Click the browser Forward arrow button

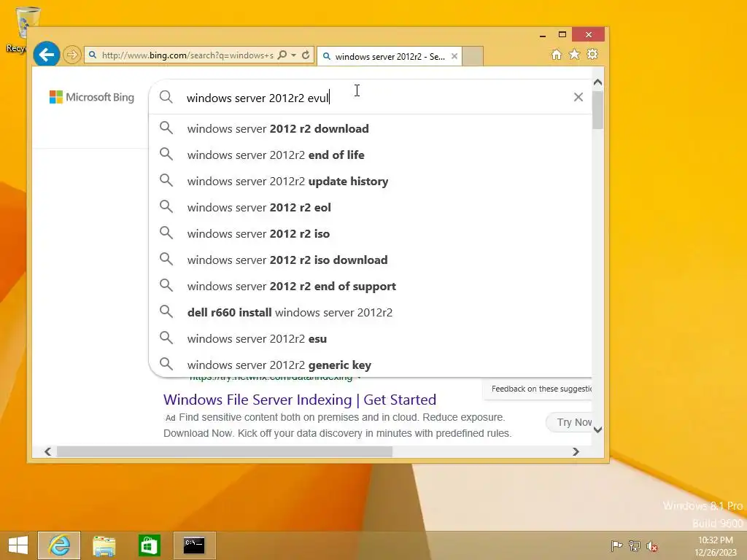[72, 55]
